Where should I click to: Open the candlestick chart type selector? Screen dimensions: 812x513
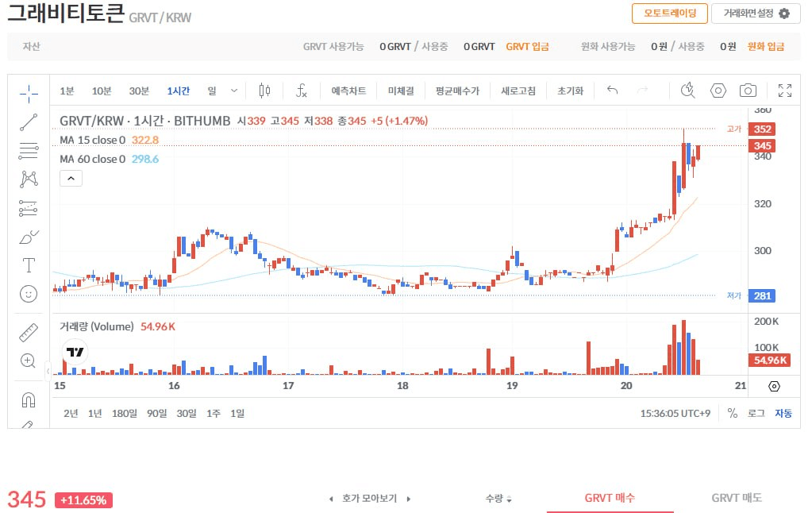pos(264,91)
